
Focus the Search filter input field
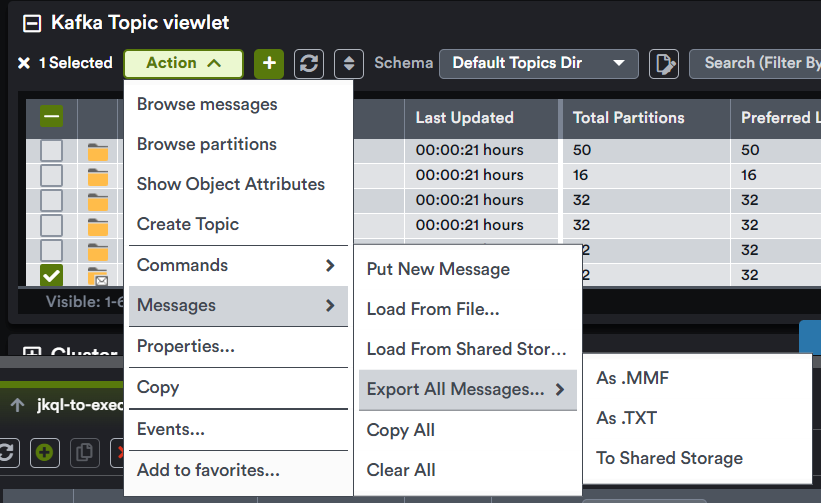[x=755, y=63]
